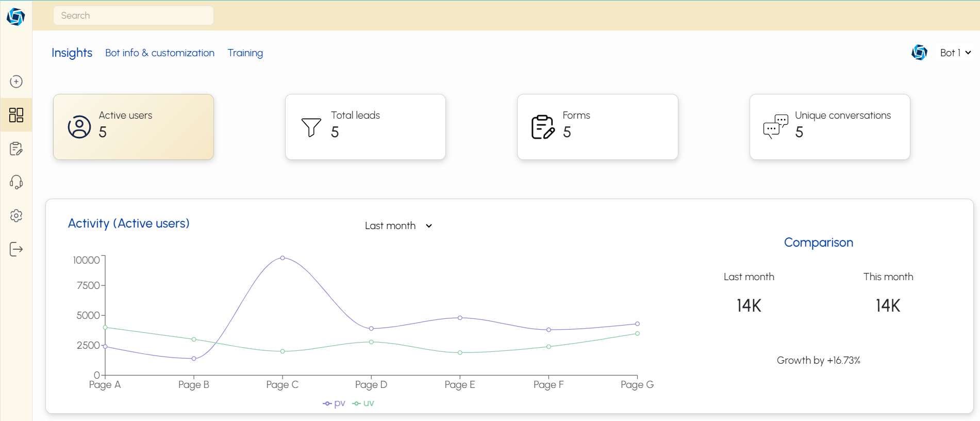Click the add new plus circle icon
Screen dimensions: 980x421
tap(16, 82)
